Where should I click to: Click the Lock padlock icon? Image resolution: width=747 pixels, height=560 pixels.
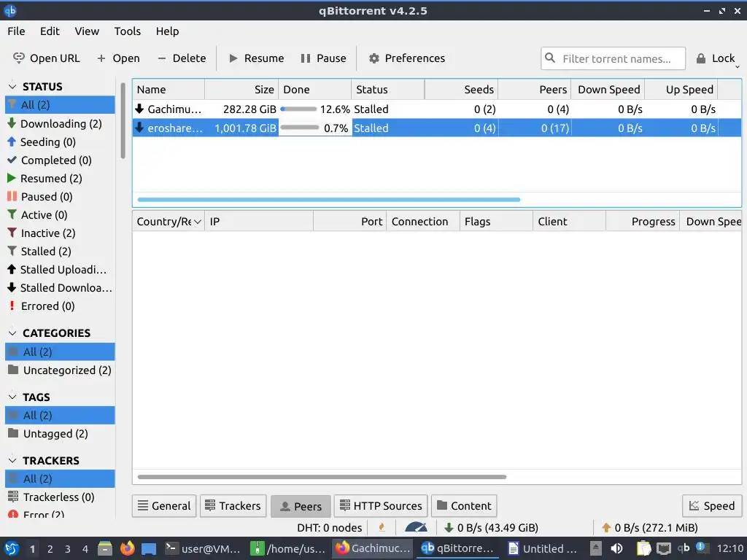[701, 58]
